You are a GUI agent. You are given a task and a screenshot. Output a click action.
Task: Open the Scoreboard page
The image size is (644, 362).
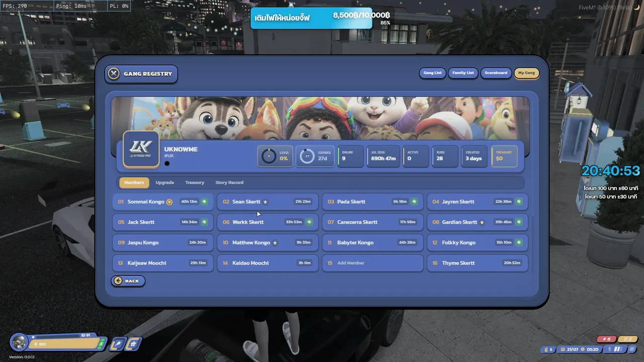pyautogui.click(x=496, y=73)
